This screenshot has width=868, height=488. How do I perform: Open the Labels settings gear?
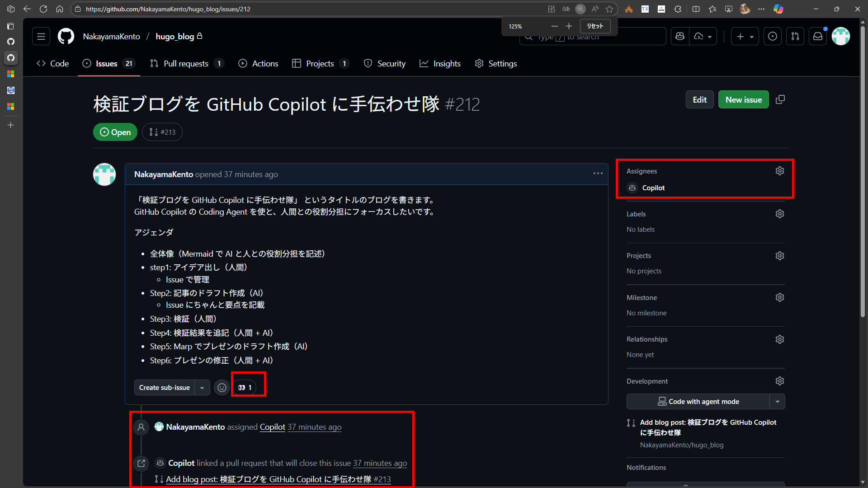779,214
